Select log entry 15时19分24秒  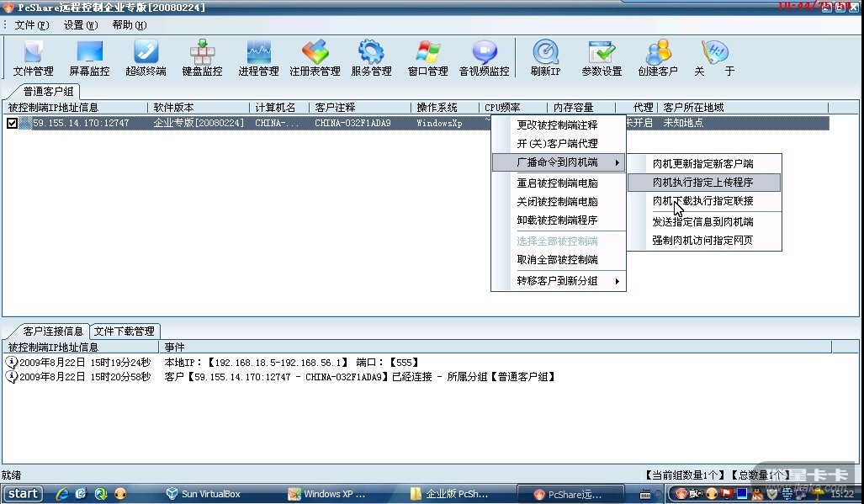pos(85,363)
